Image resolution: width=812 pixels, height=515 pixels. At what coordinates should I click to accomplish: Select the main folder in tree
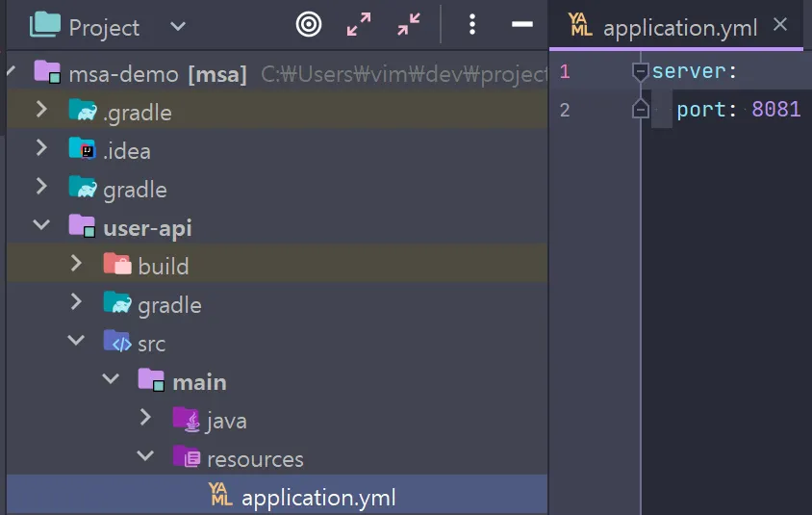[198, 382]
